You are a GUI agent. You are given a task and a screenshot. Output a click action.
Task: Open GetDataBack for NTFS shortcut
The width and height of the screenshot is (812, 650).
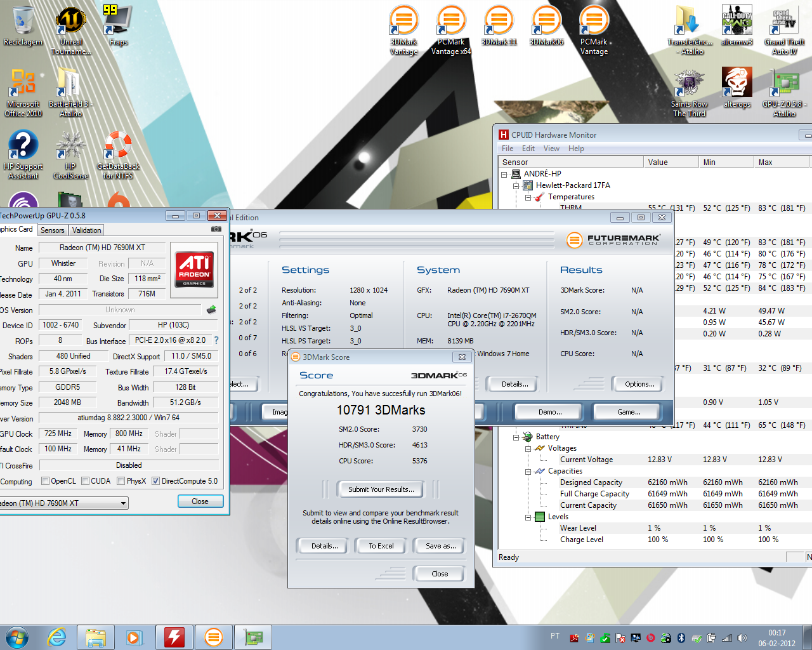pos(118,156)
